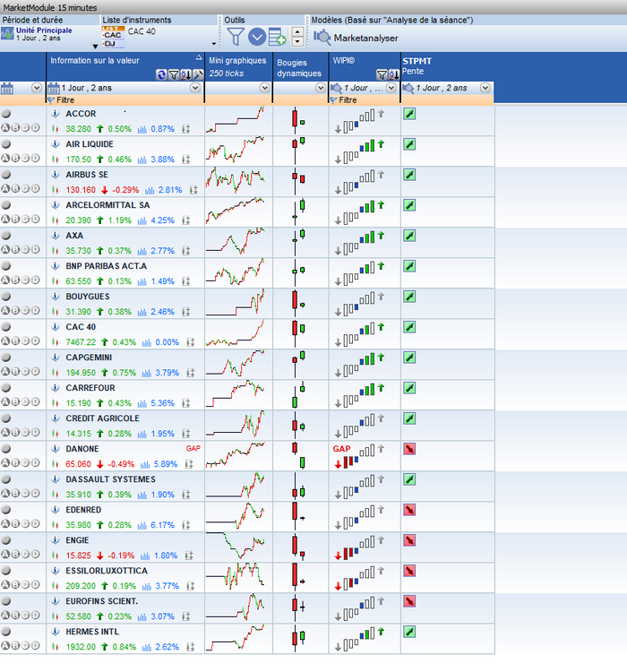This screenshot has height=672, width=627.
Task: Click the Mini graphiques column header
Action: tap(238, 66)
